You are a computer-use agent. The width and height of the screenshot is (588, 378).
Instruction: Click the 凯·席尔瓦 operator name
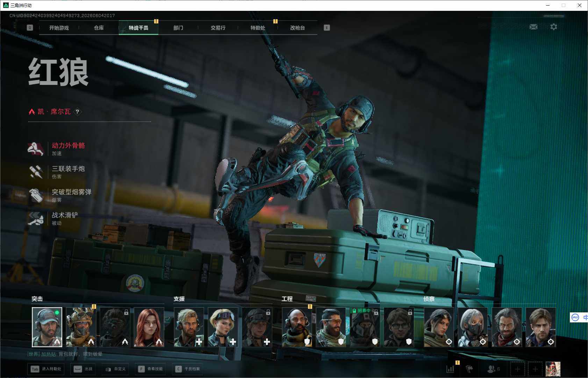point(54,112)
